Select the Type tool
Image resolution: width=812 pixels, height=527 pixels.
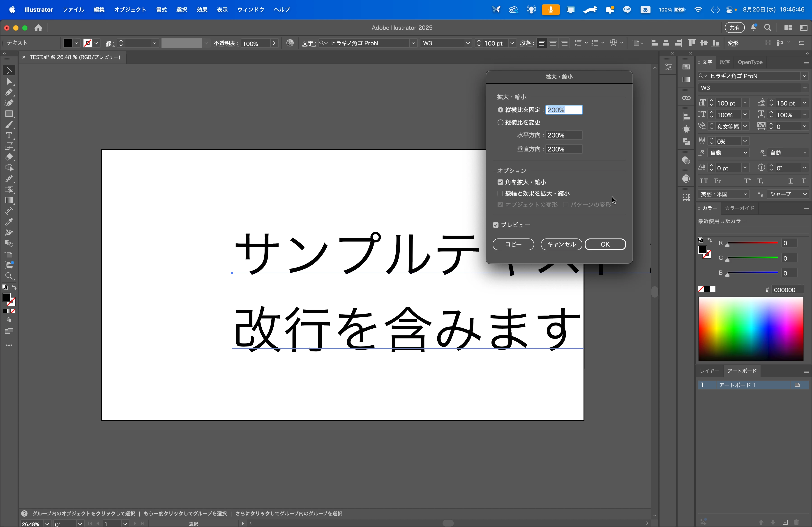pos(9,135)
